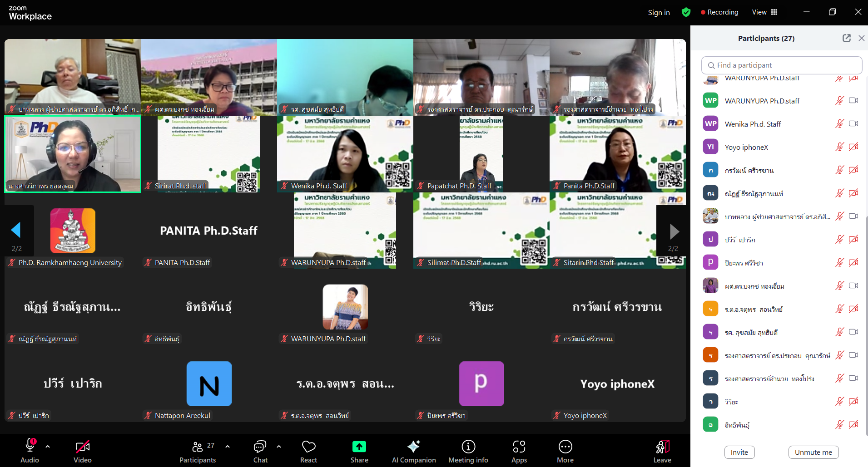Click the green Share screen button
This screenshot has width=868, height=467.
pyautogui.click(x=359, y=450)
